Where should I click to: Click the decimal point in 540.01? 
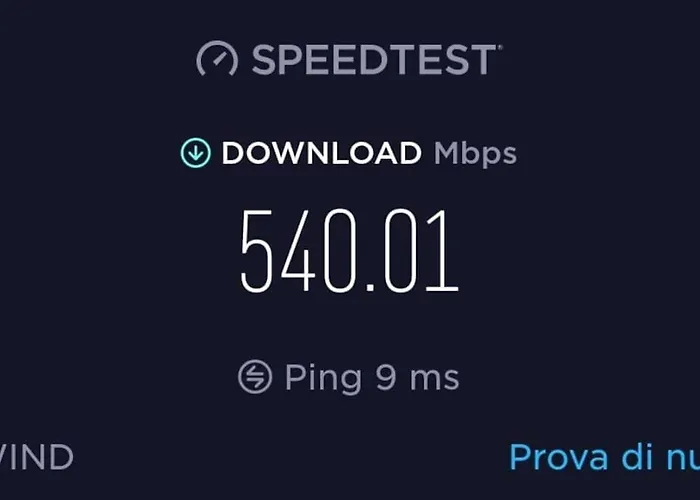tap(370, 287)
